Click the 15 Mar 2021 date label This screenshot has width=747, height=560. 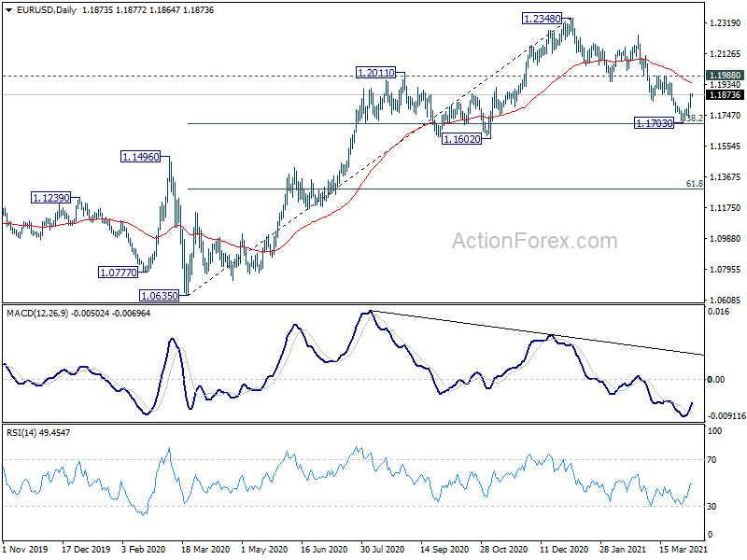684,549
